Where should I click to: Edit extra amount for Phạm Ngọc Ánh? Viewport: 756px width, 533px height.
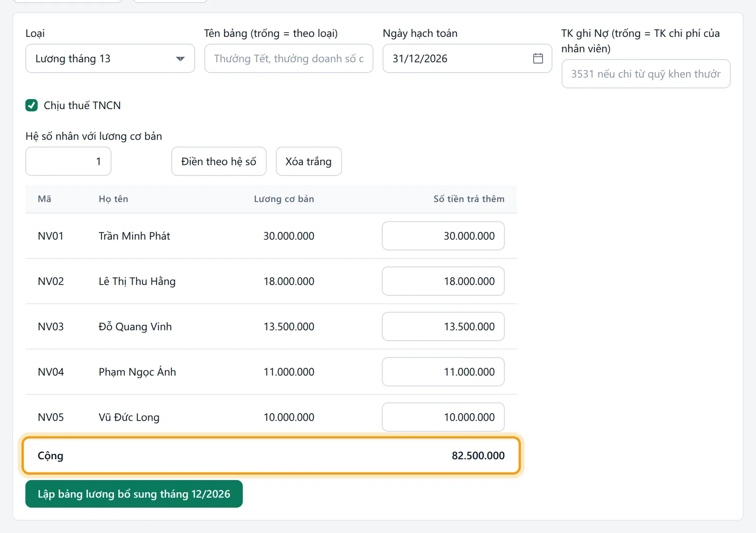click(443, 372)
